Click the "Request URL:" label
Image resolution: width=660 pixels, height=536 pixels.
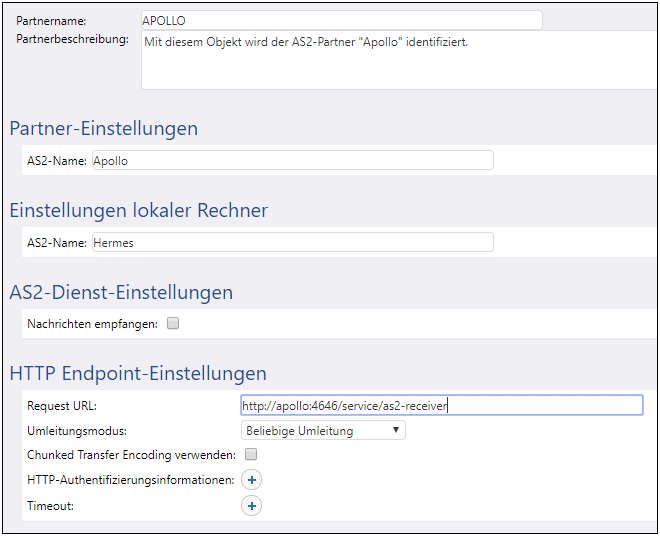pyautogui.click(x=62, y=405)
